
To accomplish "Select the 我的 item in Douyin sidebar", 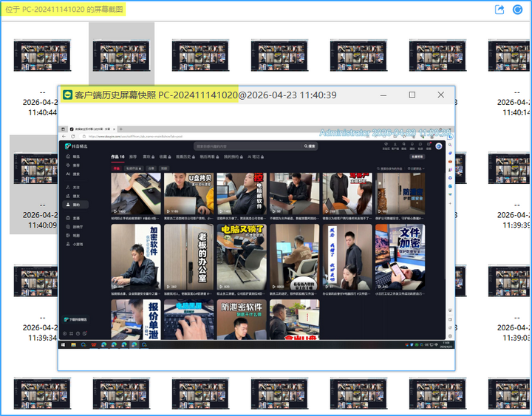I will [x=75, y=205].
